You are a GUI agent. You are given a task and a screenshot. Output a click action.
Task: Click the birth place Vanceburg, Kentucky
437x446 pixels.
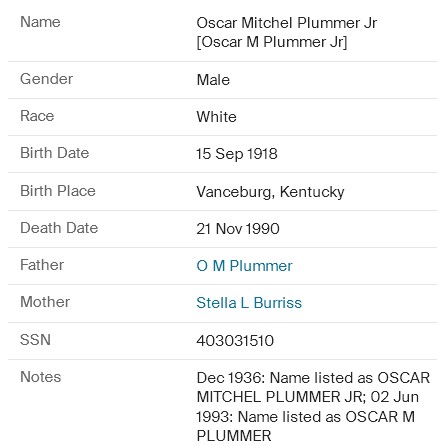270,192
